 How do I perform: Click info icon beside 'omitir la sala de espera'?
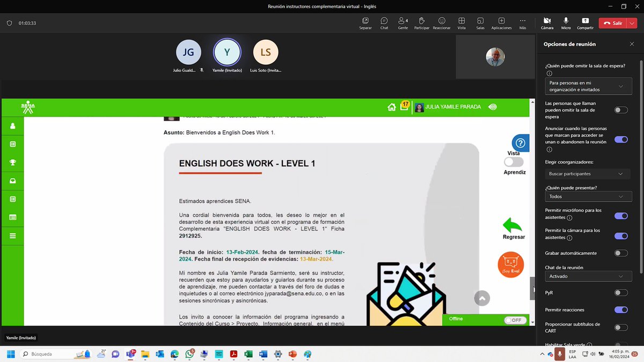click(549, 73)
